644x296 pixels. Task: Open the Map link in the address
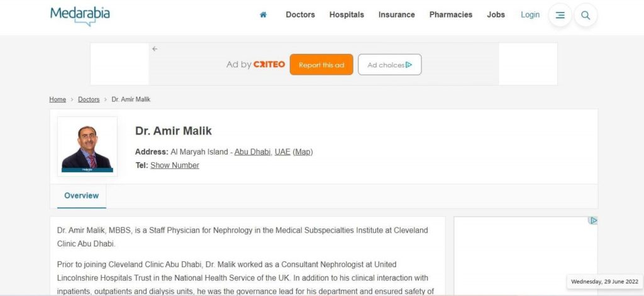303,152
